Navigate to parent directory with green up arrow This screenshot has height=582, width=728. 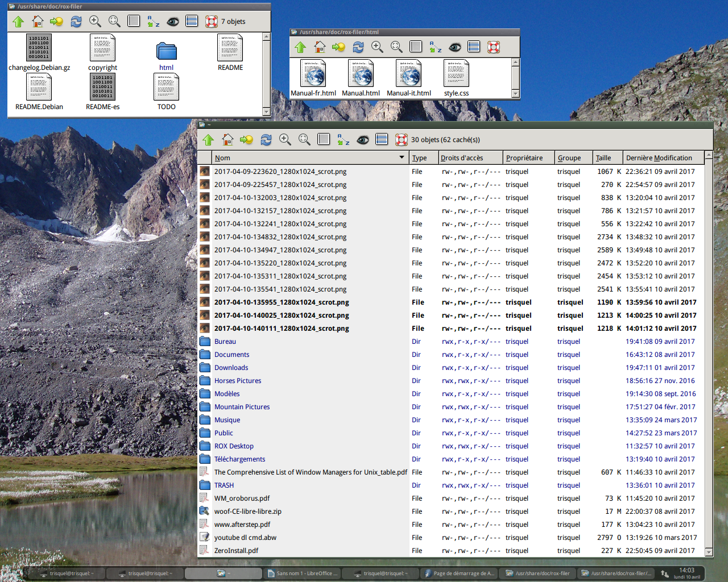point(209,139)
